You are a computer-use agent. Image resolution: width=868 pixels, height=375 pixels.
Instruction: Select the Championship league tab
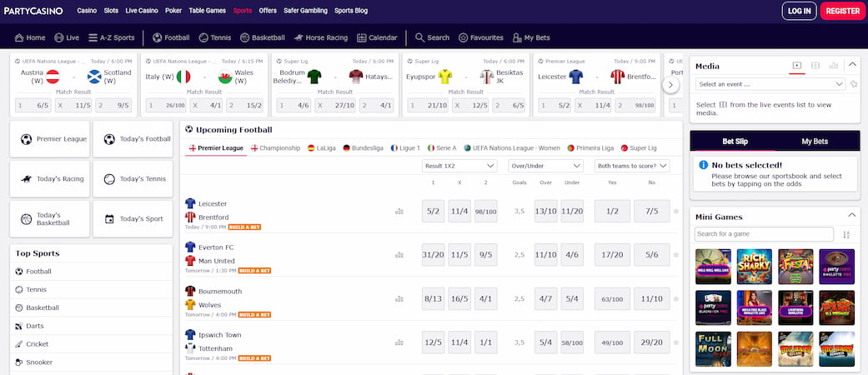(x=276, y=147)
